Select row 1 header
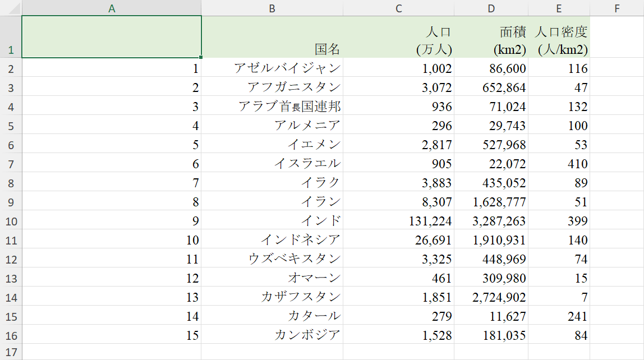The height and width of the screenshot is (360, 644). pyautogui.click(x=11, y=37)
